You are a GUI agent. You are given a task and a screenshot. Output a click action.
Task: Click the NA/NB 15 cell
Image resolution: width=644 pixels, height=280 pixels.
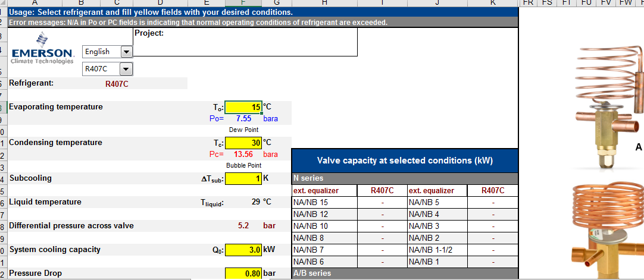(324, 203)
